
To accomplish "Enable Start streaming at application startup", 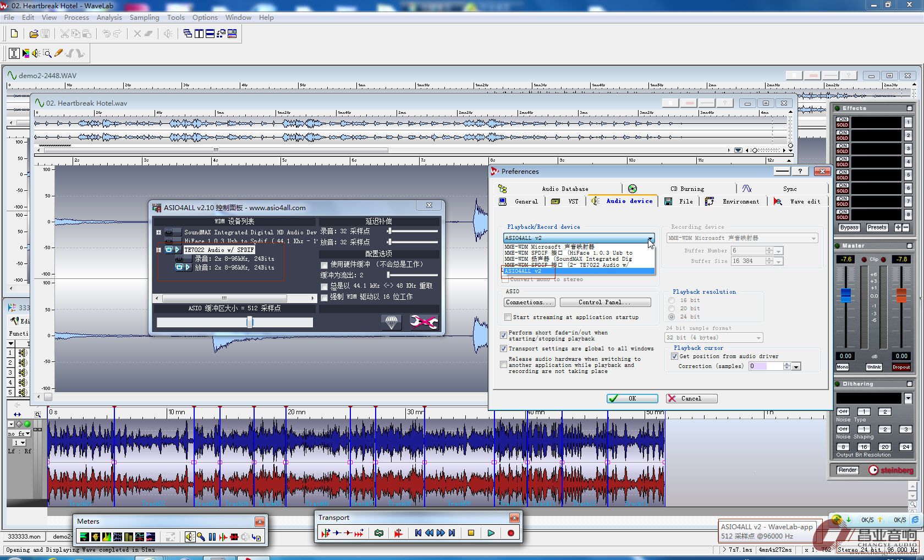I will coord(508,317).
